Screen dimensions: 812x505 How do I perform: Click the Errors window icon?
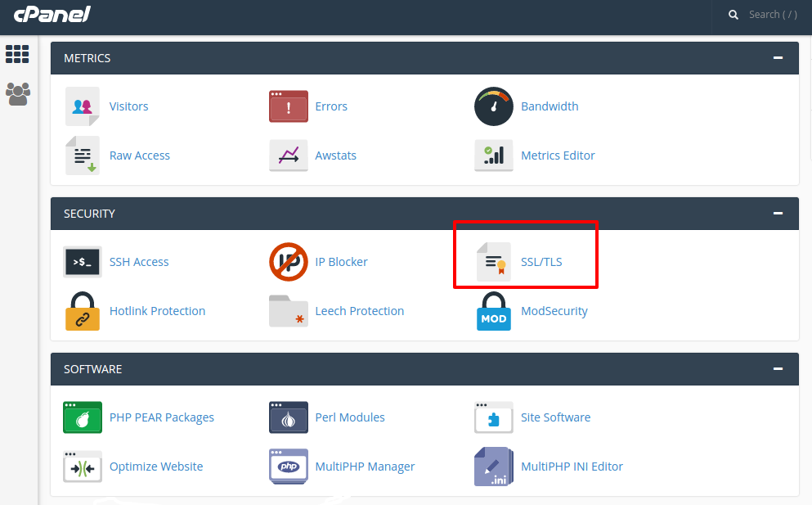coord(288,106)
